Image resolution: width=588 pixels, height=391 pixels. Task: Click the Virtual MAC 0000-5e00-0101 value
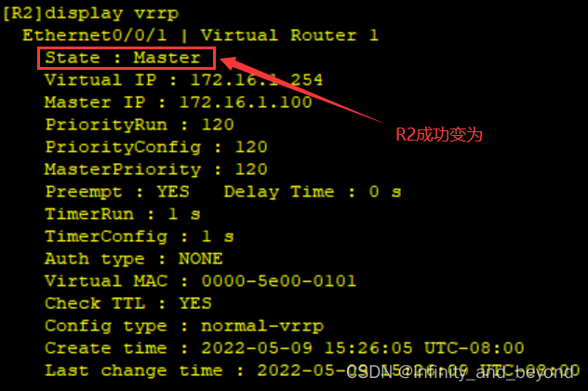click(278, 281)
